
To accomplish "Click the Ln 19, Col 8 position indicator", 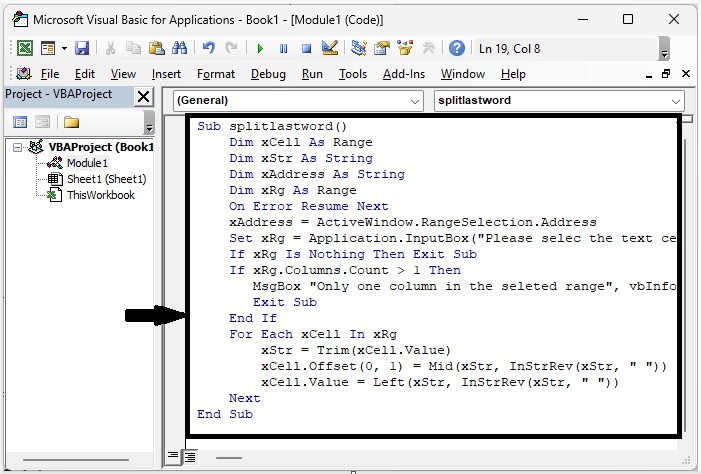I will pos(509,49).
